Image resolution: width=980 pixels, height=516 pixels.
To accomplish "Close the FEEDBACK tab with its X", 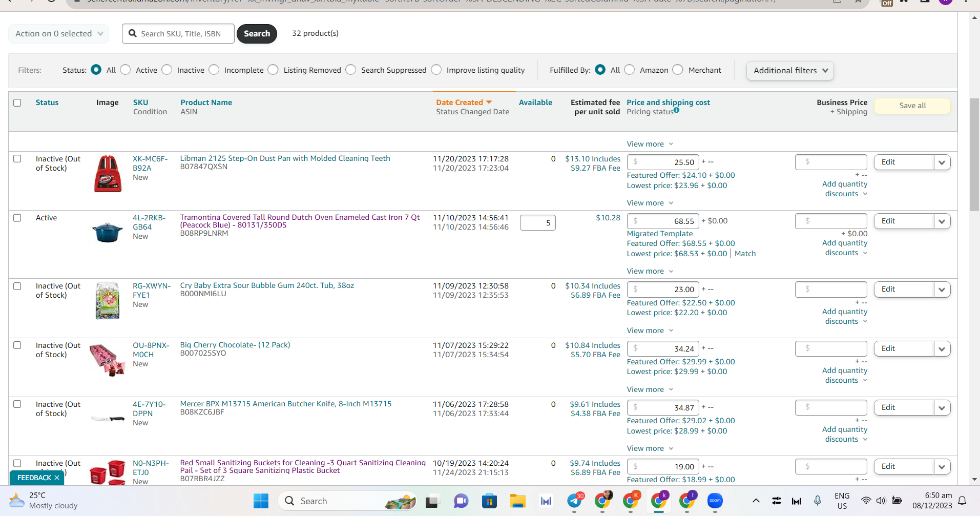I will 57,478.
